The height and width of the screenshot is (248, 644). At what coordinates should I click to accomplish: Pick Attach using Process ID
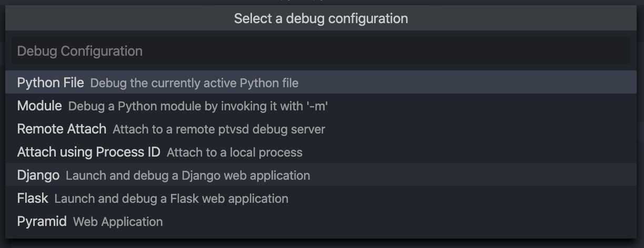(88, 152)
